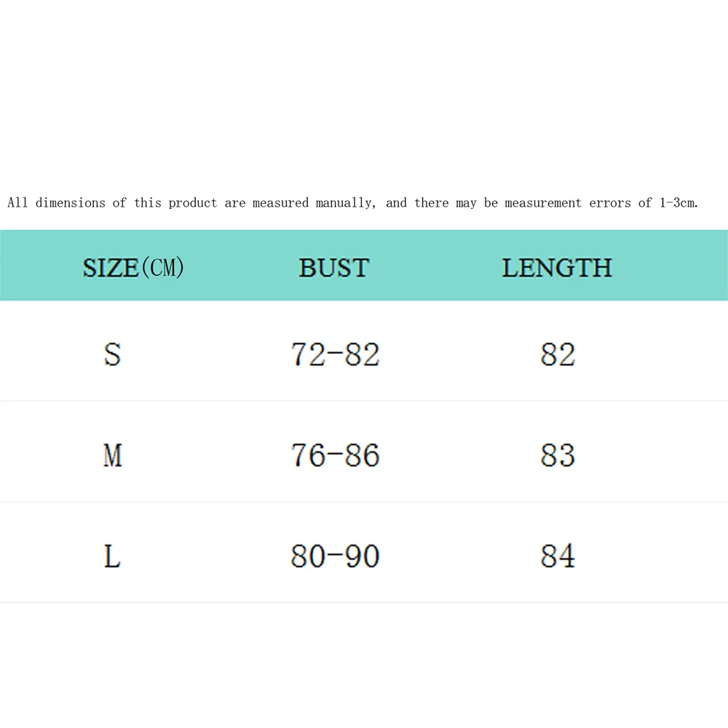Click the divider line below the S row
Image resolution: width=728 pixels, height=728 pixels.
(x=364, y=400)
